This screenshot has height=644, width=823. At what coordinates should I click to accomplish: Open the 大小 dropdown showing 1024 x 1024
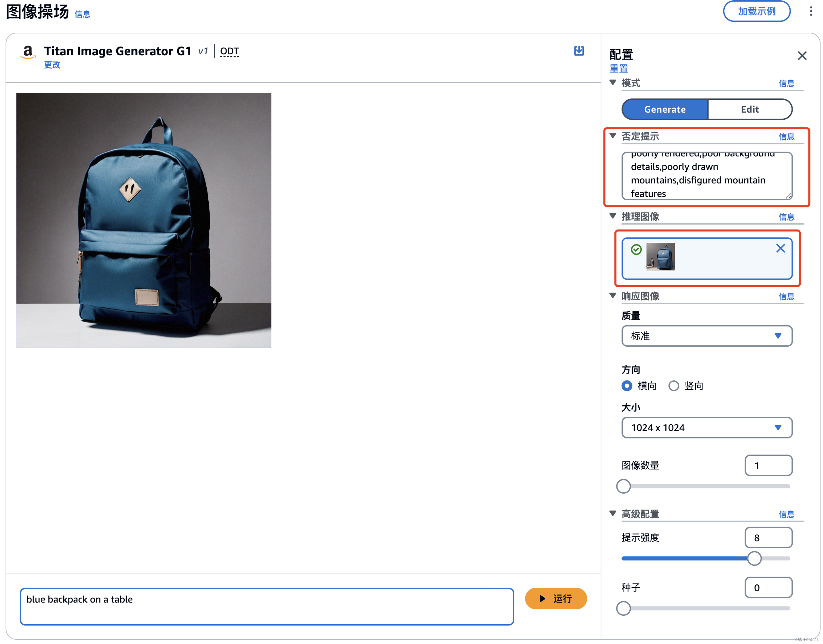(706, 428)
